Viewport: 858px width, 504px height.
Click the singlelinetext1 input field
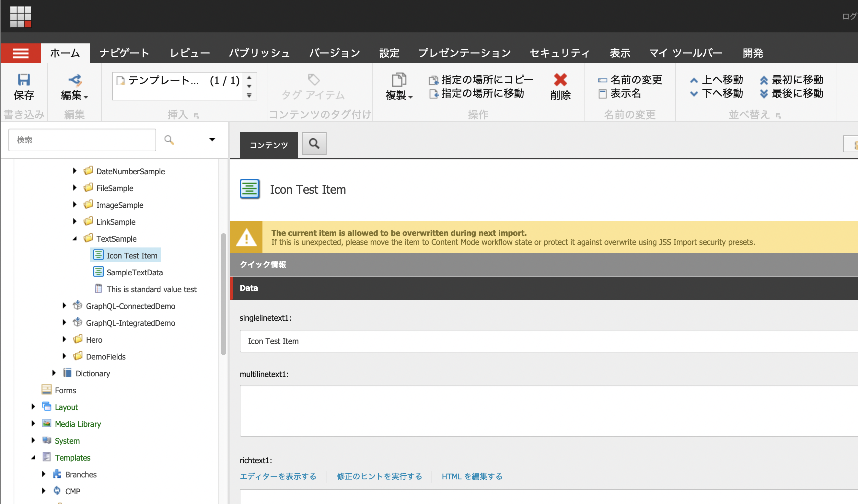(549, 341)
